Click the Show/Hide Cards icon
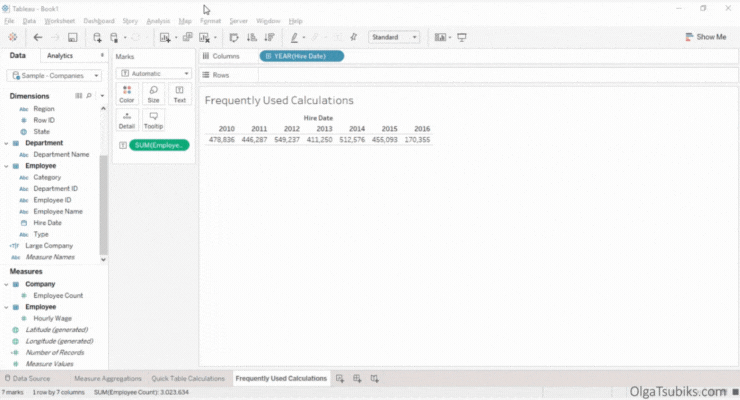The height and width of the screenshot is (400, 740). pyautogui.click(x=440, y=37)
